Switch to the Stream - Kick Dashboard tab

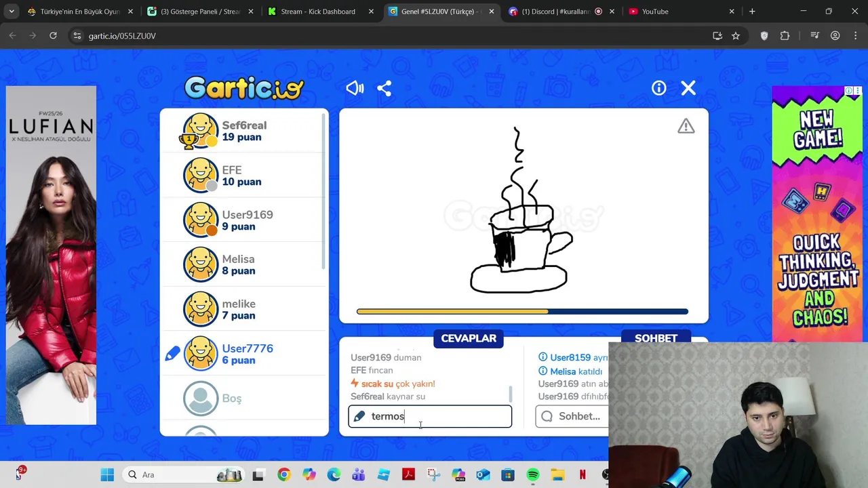coord(321,12)
